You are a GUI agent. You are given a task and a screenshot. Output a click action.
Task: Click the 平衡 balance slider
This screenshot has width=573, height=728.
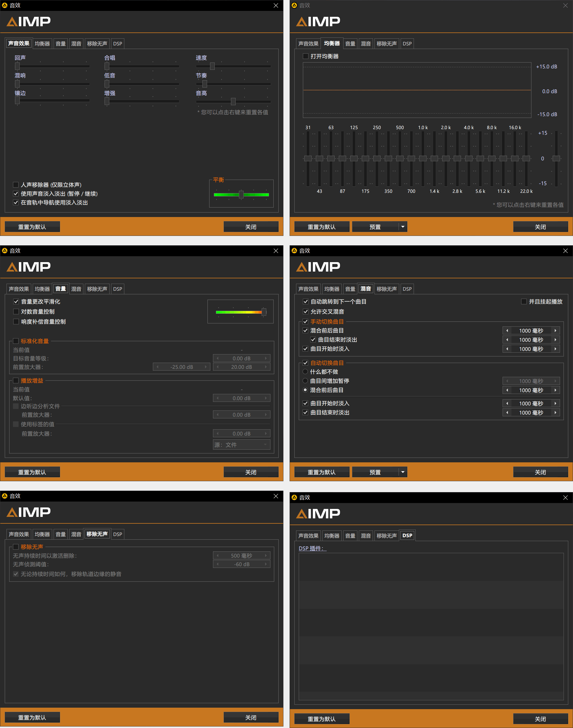click(241, 194)
